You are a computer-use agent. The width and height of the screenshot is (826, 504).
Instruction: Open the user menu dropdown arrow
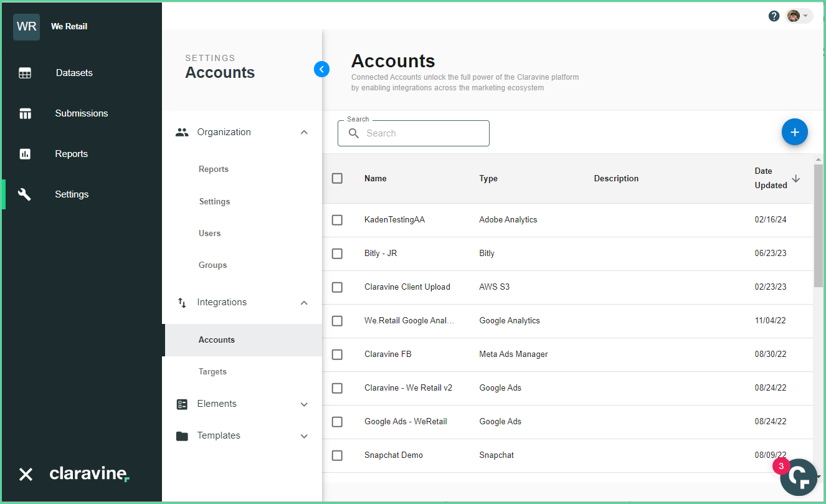(805, 16)
